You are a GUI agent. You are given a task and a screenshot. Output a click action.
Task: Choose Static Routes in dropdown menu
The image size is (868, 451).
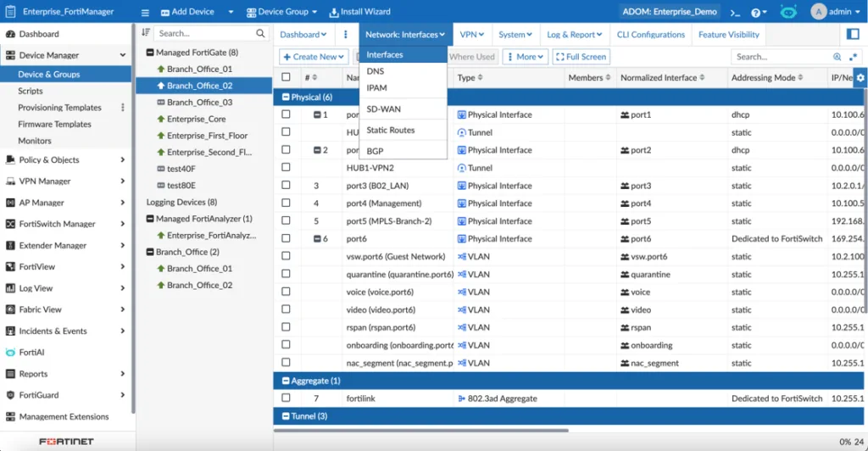coord(390,131)
